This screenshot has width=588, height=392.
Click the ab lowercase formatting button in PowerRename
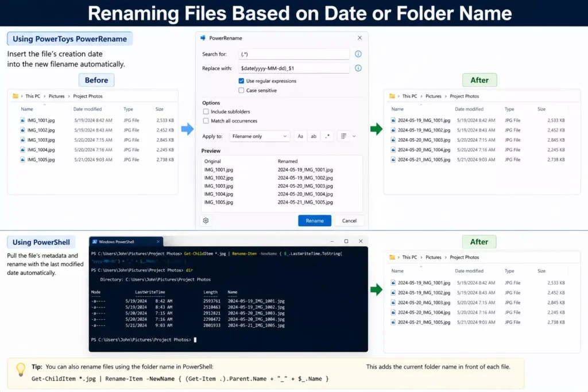click(x=314, y=137)
